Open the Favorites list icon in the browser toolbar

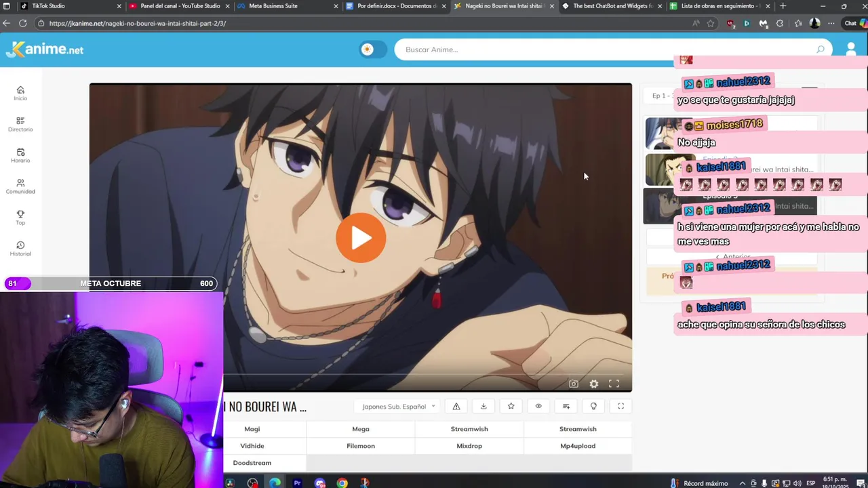pyautogui.click(x=798, y=23)
